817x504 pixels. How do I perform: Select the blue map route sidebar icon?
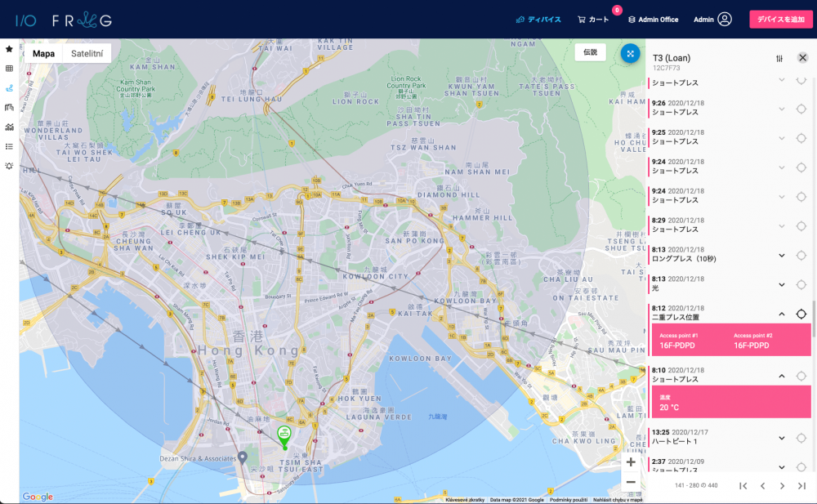point(9,88)
